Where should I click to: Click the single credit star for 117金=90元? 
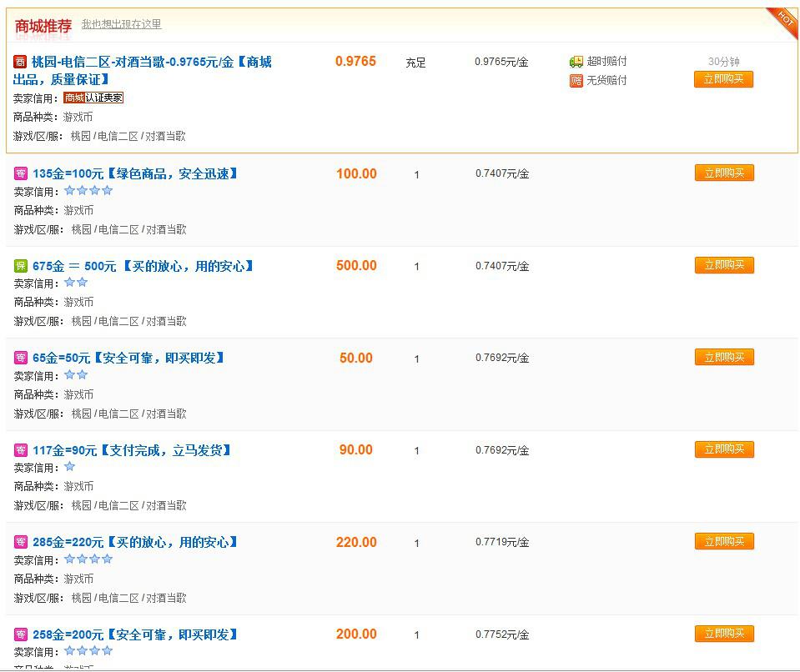click(70, 467)
